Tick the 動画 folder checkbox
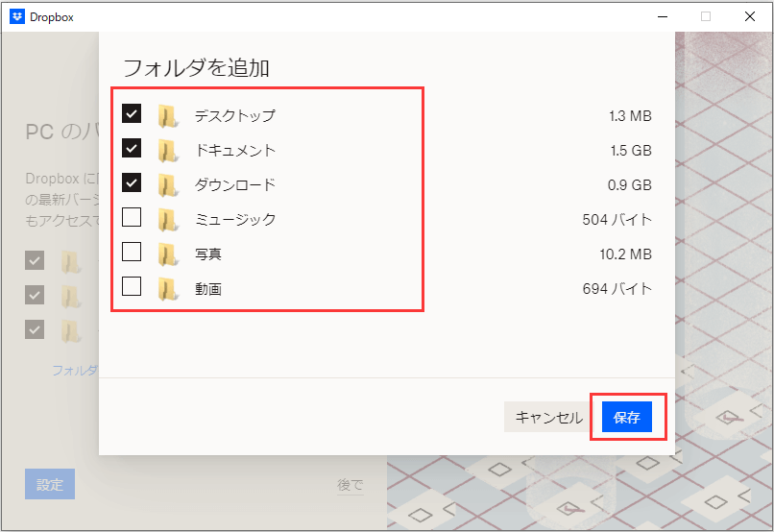Screen dimensions: 774x532 (132, 286)
